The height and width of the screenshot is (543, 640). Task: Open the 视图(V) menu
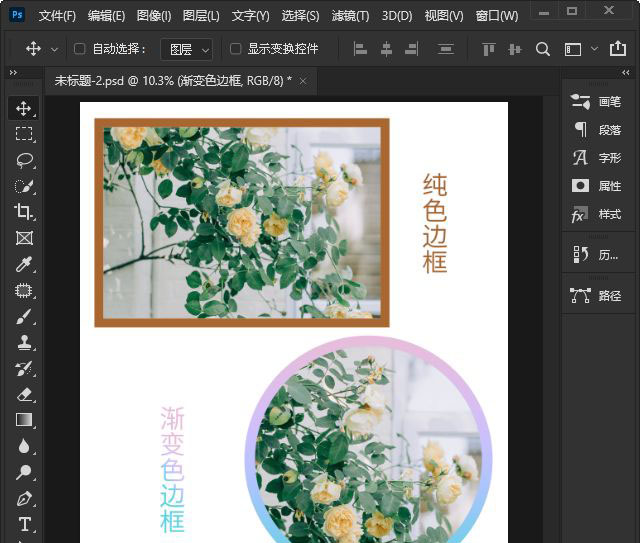tap(444, 16)
